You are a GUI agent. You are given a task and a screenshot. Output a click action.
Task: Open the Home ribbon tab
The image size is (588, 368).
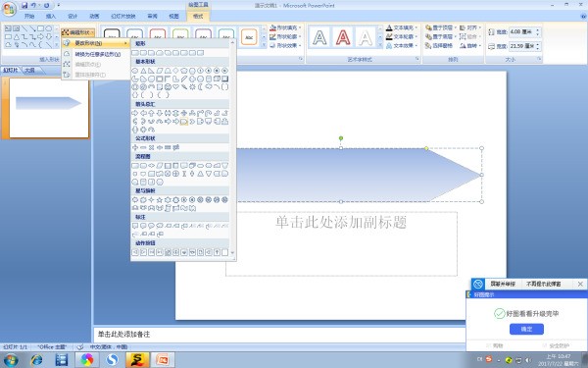[28, 16]
